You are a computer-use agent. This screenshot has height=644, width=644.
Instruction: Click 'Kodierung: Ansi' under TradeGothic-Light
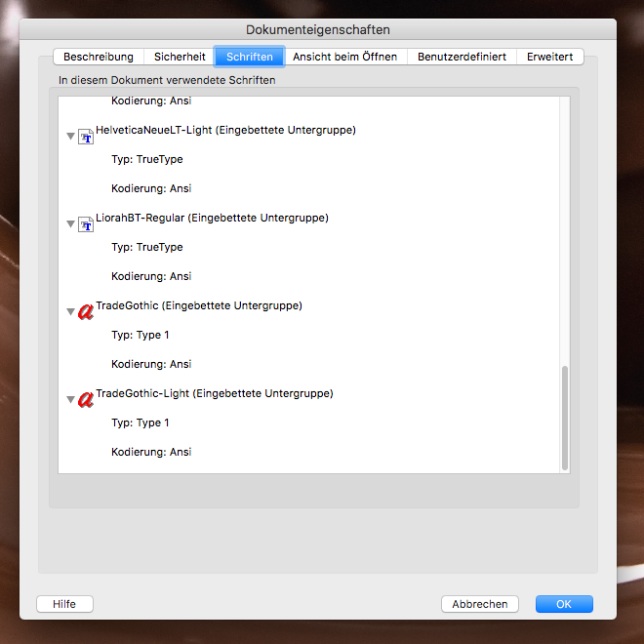[x=151, y=452]
